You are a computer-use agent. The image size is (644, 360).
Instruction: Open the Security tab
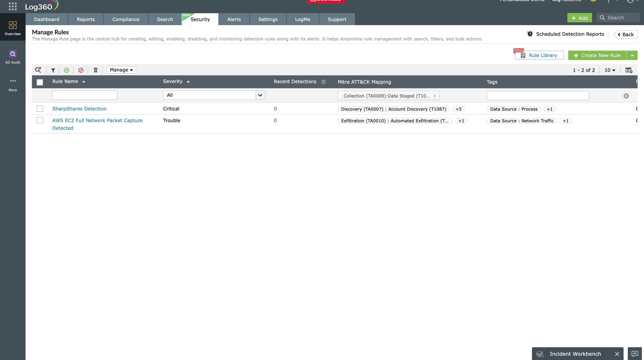coord(200,19)
